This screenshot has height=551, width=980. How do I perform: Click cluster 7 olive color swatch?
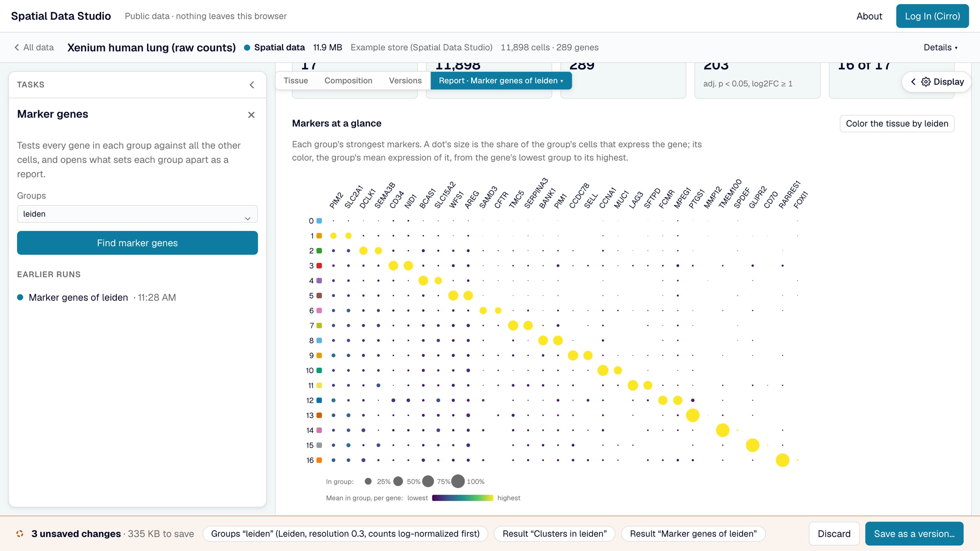[319, 326]
